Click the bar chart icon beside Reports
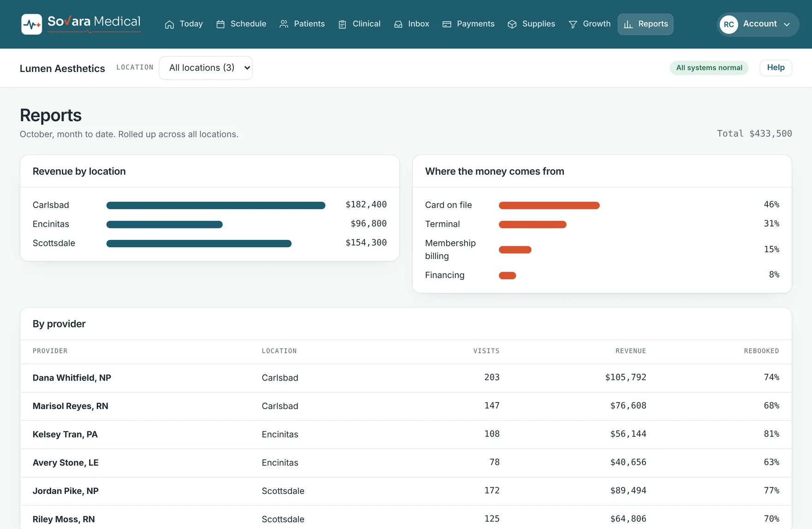Image resolution: width=812 pixels, height=529 pixels. (628, 24)
